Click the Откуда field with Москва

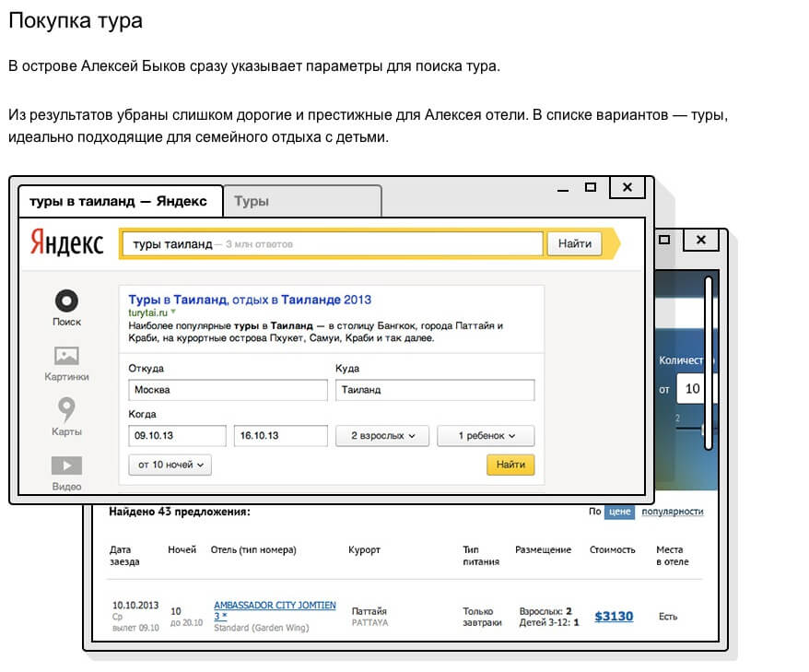tap(228, 390)
